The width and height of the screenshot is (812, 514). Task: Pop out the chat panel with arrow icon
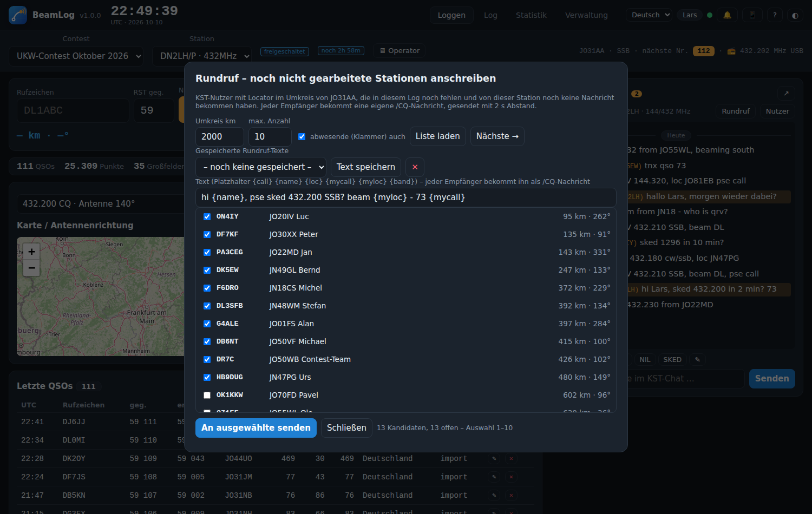click(786, 93)
